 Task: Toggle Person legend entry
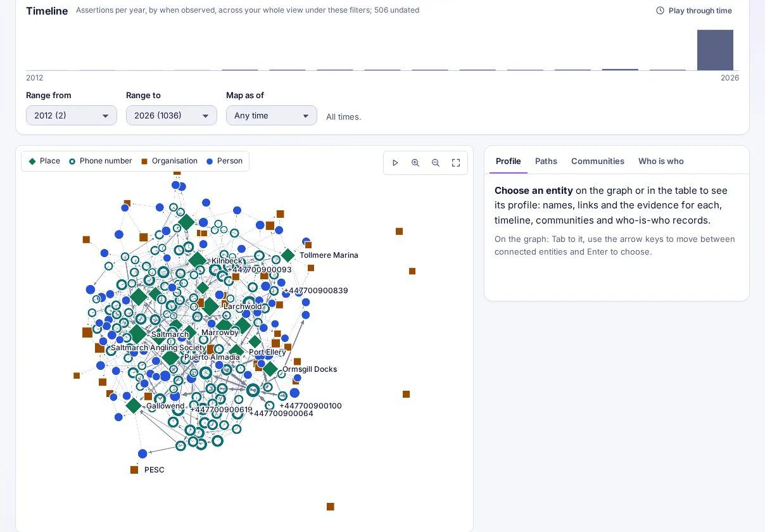click(224, 161)
